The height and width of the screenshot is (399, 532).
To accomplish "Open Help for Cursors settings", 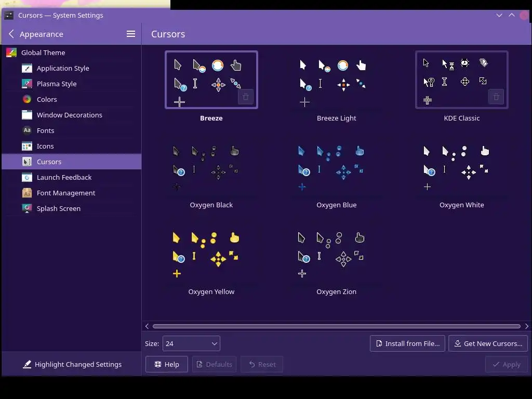I will [167, 364].
